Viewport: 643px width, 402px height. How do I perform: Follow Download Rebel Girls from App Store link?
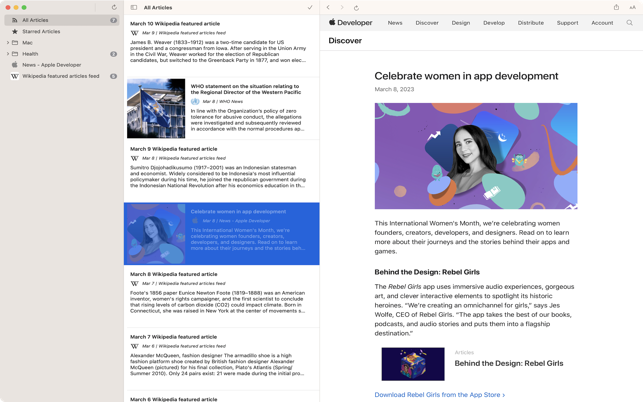click(x=440, y=395)
